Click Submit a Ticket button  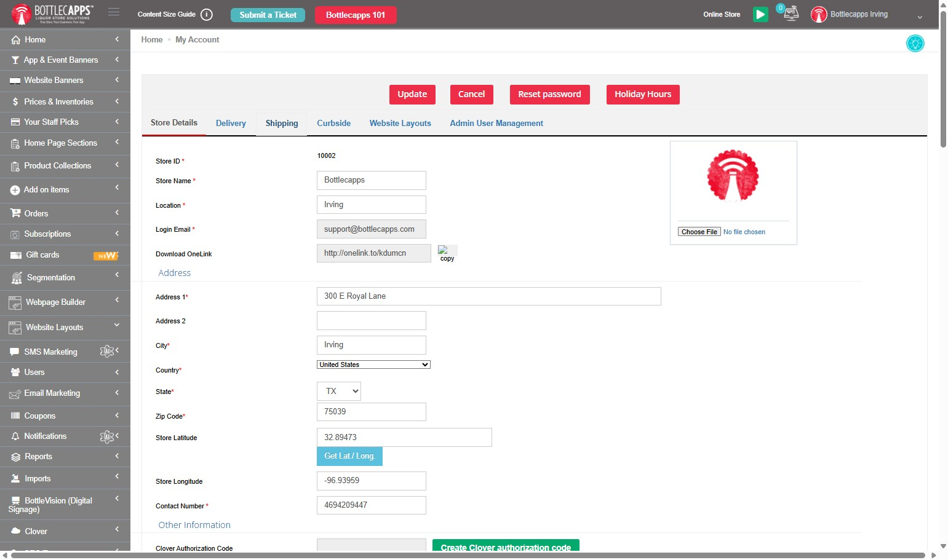tap(268, 15)
